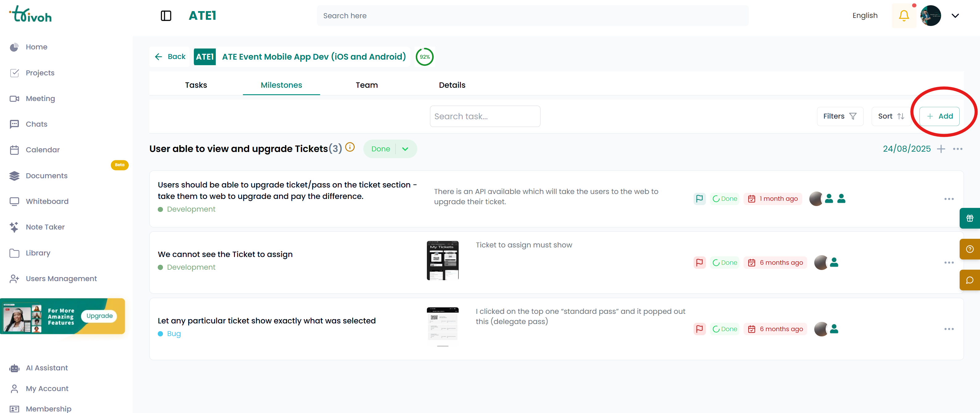980x413 pixels.
Task: Open the Calendar from the sidebar
Action: pos(43,150)
